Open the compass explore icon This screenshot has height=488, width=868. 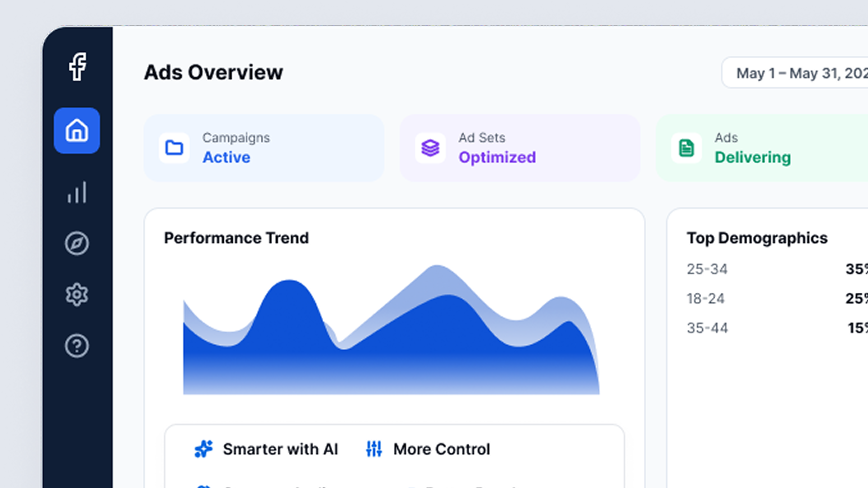[x=77, y=244]
